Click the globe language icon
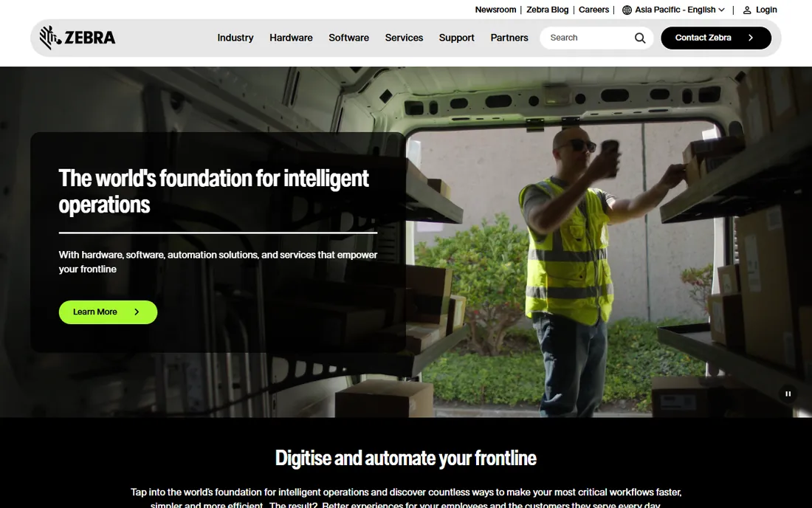This screenshot has height=508, width=812. pyautogui.click(x=627, y=10)
